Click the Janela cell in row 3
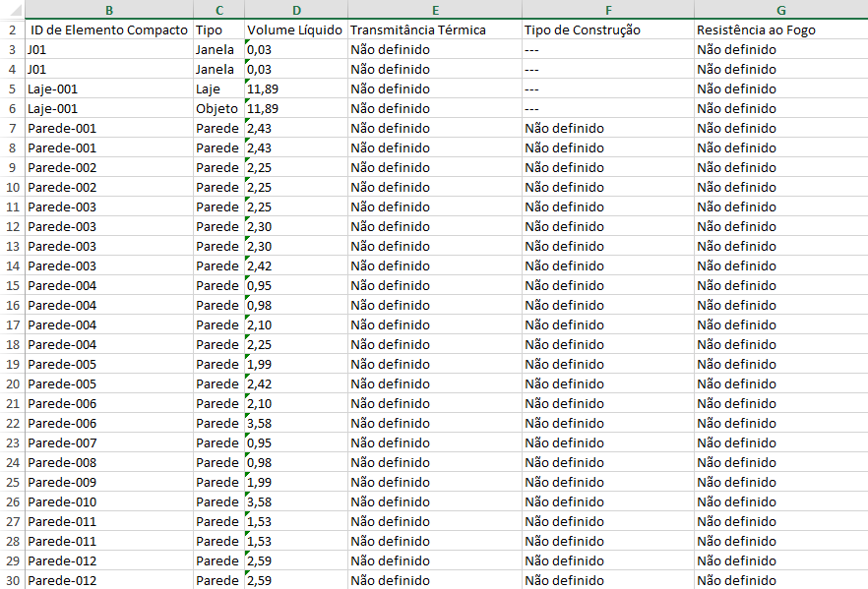This screenshot has height=589, width=868. (x=218, y=50)
